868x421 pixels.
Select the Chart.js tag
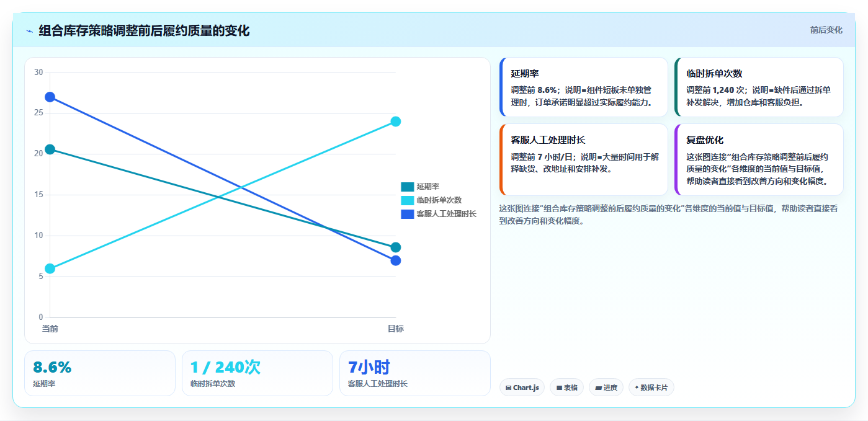pyautogui.click(x=522, y=388)
